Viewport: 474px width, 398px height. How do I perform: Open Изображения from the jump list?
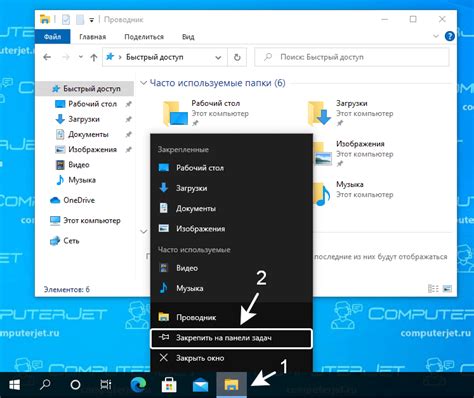pos(231,229)
